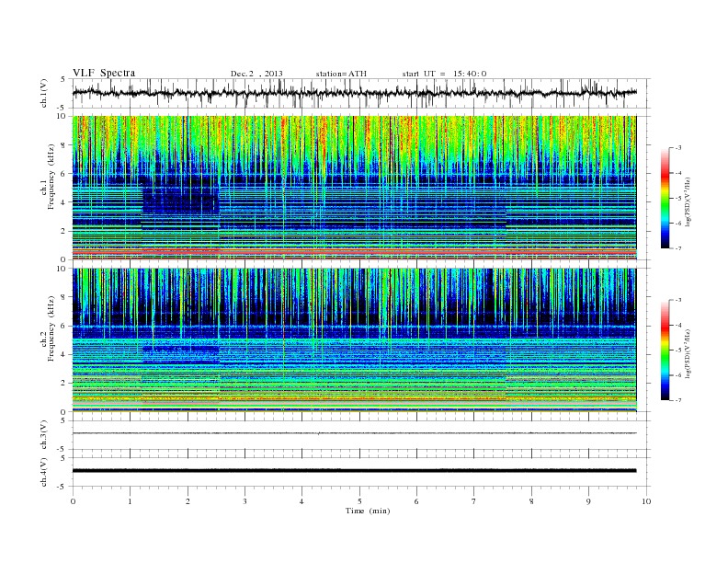This screenshot has width=728, height=563.
Task: Click inside the ch.2 spectrogram panel
Action: (x=354, y=339)
